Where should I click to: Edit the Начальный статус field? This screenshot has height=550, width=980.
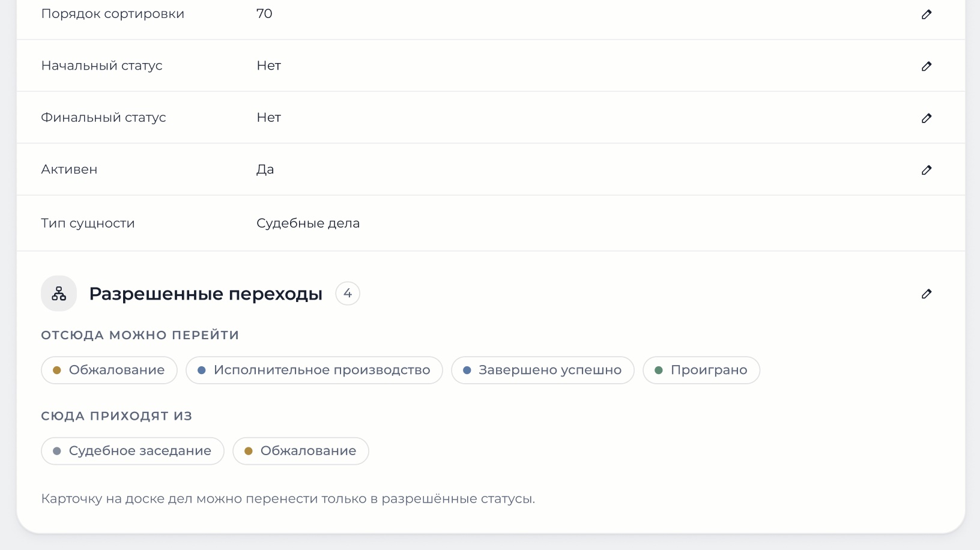point(927,66)
